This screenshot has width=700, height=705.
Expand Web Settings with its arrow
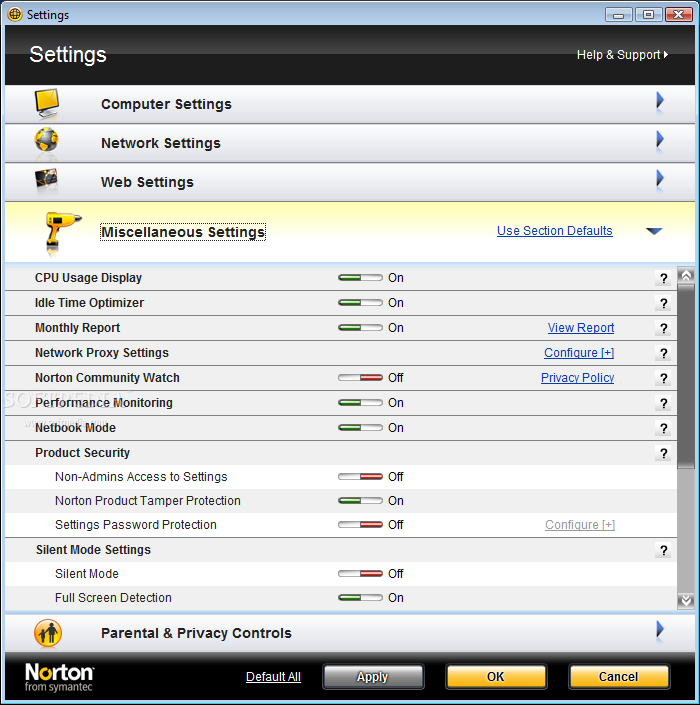[x=660, y=178]
